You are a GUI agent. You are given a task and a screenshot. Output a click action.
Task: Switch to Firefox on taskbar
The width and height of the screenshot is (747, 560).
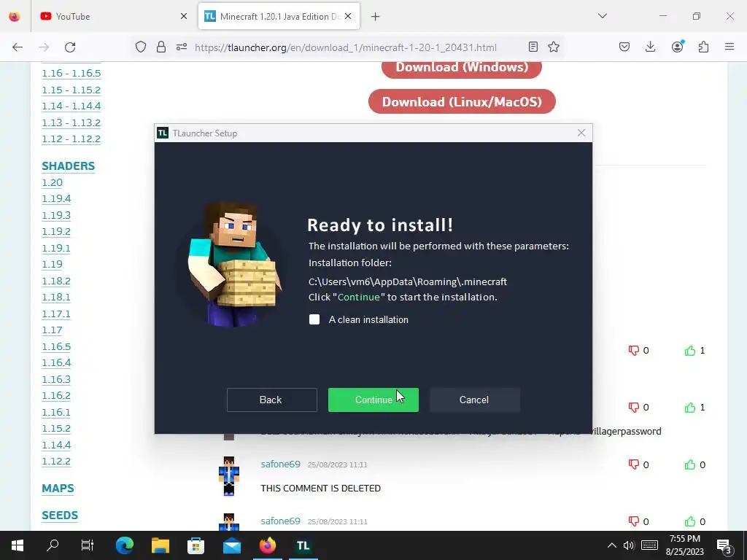[x=267, y=545]
